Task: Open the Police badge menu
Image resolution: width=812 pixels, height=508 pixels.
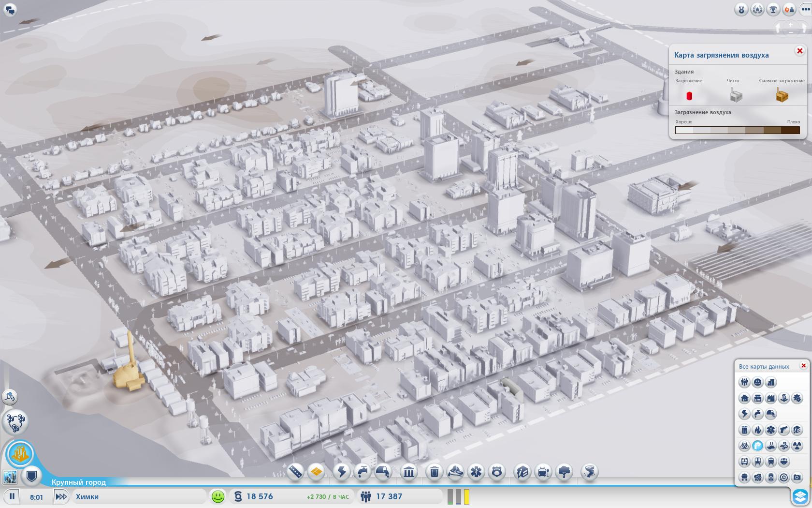Action: 497,472
